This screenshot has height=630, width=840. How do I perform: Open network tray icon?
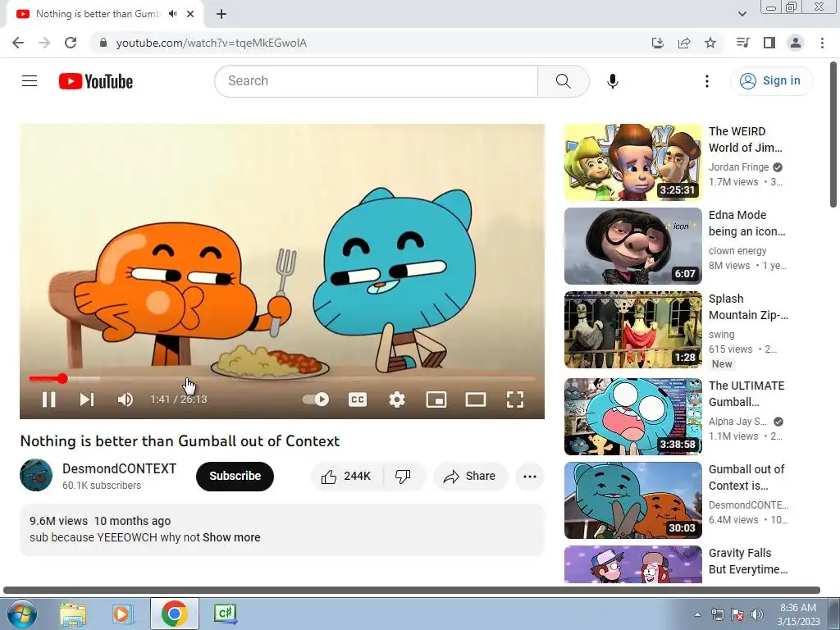pos(717,614)
